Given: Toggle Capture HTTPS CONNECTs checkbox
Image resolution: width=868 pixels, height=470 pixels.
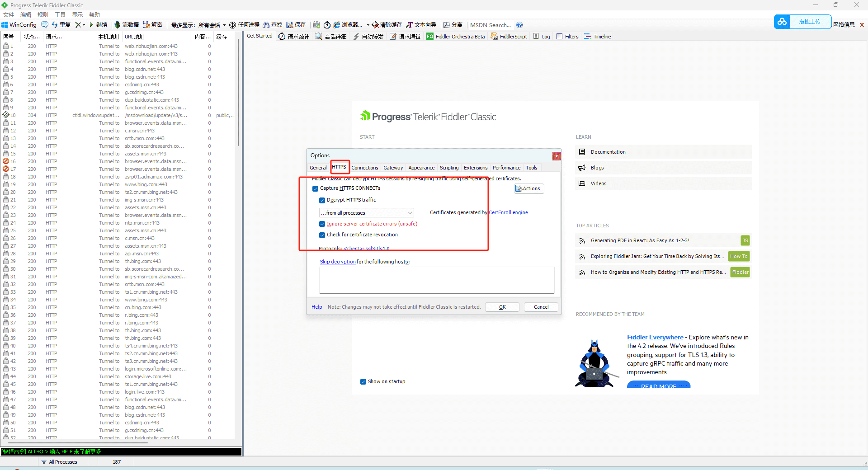Looking at the screenshot, I should (315, 188).
